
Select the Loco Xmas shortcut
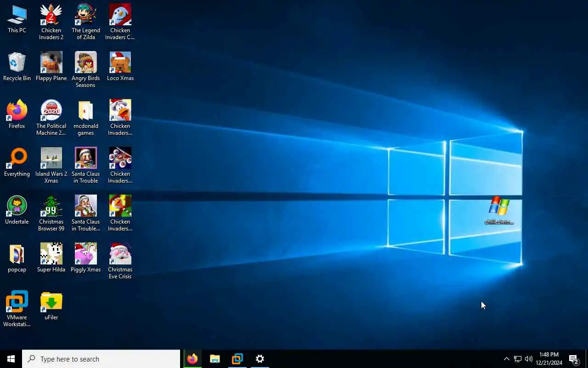tap(120, 67)
